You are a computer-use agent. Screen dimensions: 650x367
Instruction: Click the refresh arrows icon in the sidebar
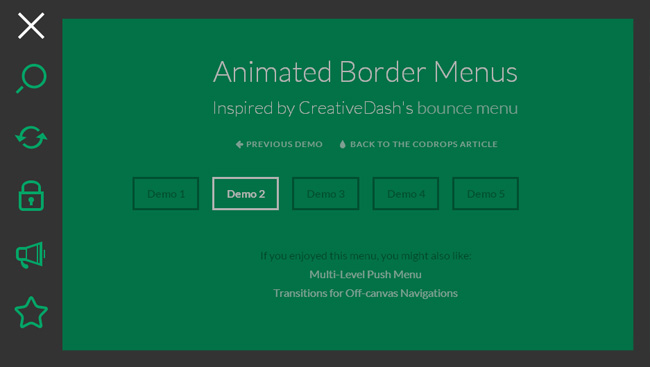[x=31, y=137]
